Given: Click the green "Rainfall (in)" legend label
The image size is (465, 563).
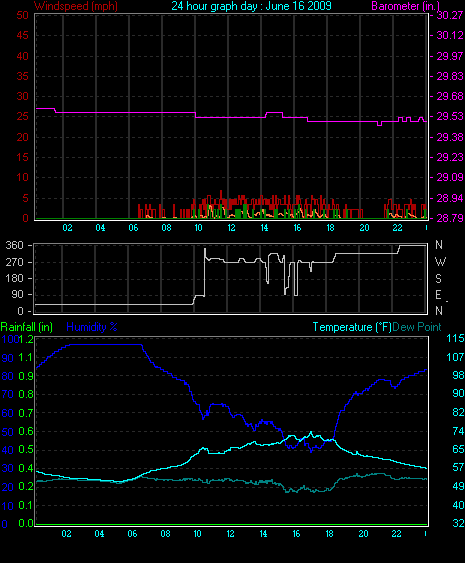Looking at the screenshot, I should (x=27, y=327).
